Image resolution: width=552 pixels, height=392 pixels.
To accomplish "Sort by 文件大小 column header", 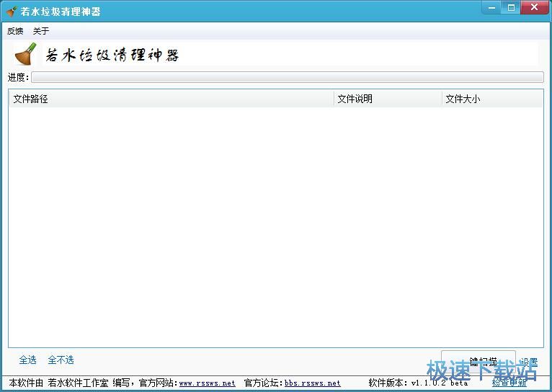I will coord(492,99).
